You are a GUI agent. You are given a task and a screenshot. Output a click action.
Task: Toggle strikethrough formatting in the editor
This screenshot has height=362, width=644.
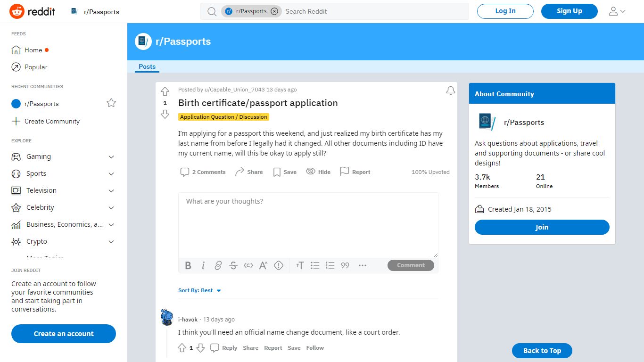pyautogui.click(x=233, y=265)
